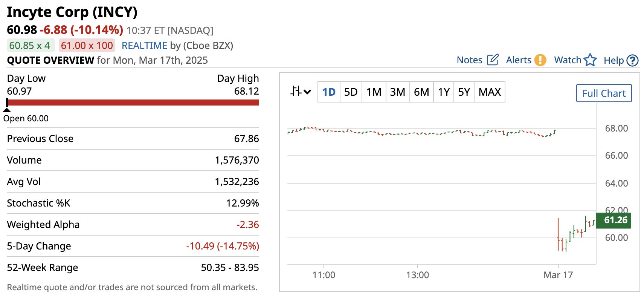Choose the 5Y chart range
The image size is (644, 300).
tap(464, 92)
